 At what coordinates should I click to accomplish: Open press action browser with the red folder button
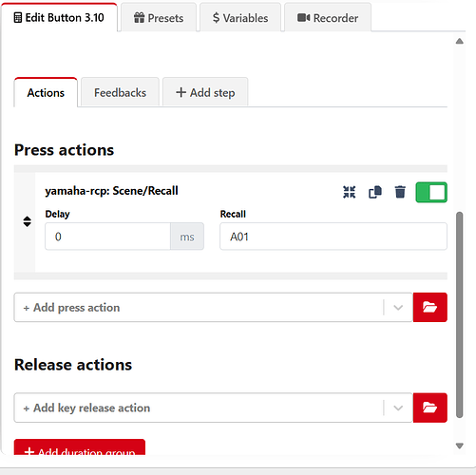click(x=430, y=307)
